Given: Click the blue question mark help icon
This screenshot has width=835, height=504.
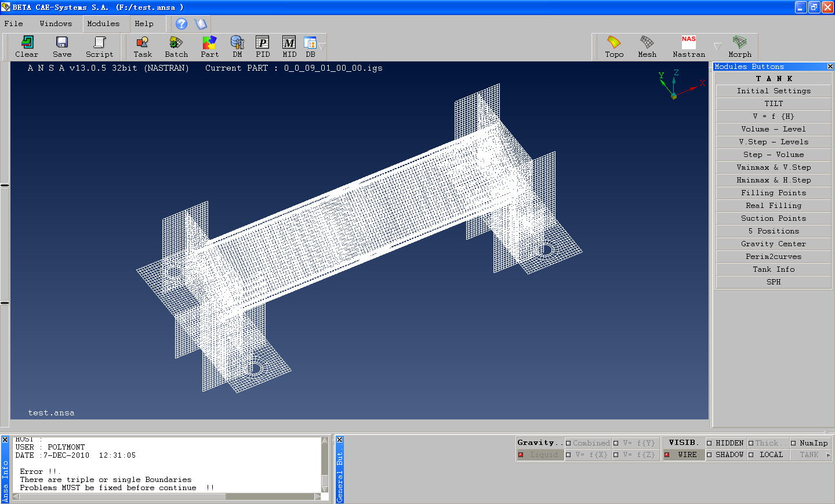Looking at the screenshot, I should coord(181,24).
